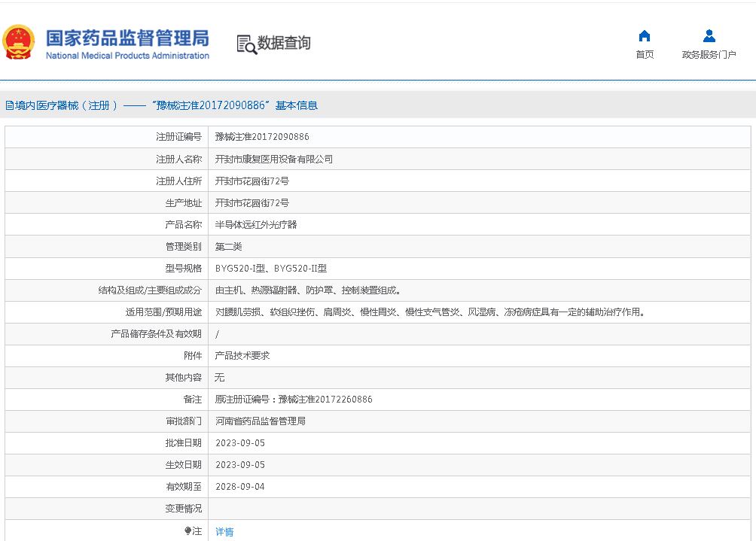756x541 pixels.
Task: Click the 政务服务门户 person icon
Action: pos(709,36)
